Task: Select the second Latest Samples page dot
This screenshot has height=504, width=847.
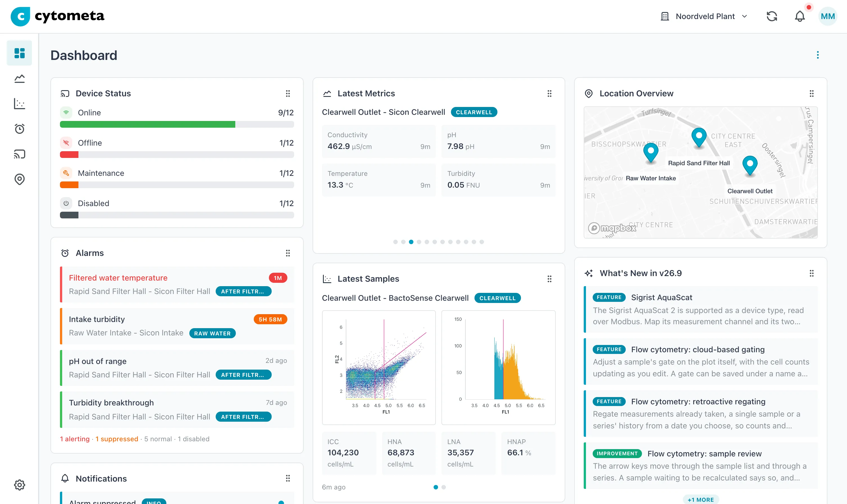Action: tap(443, 487)
